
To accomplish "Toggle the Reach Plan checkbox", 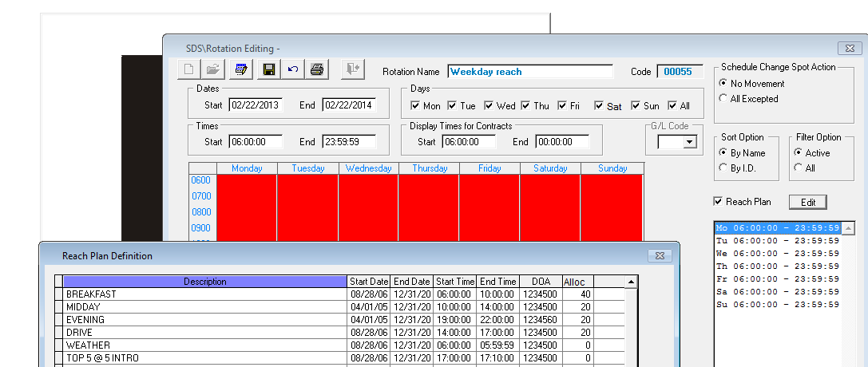I will (x=719, y=202).
